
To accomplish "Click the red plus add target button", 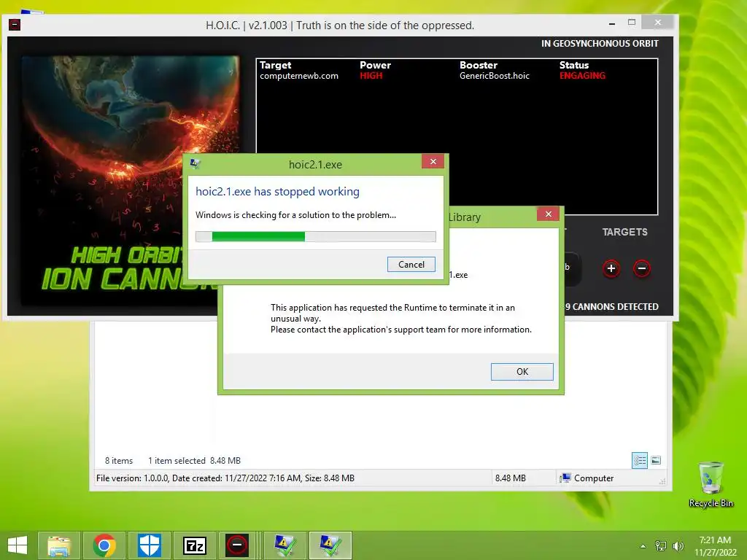I will tap(611, 268).
